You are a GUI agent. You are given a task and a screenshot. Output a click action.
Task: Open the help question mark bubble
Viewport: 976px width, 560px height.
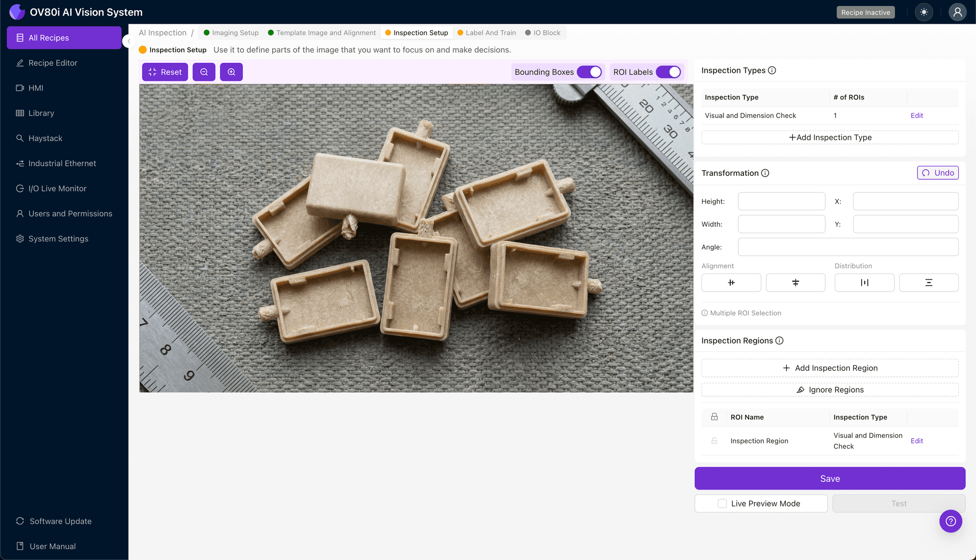[x=950, y=521]
